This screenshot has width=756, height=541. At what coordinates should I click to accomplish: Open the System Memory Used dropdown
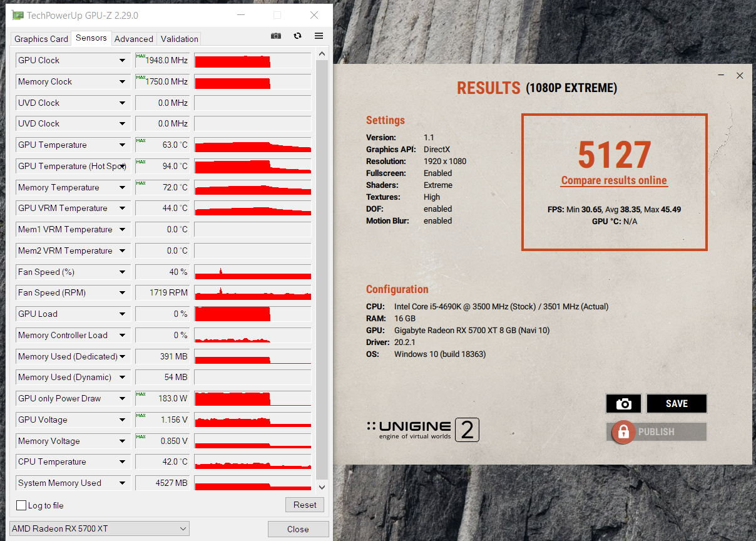(122, 483)
